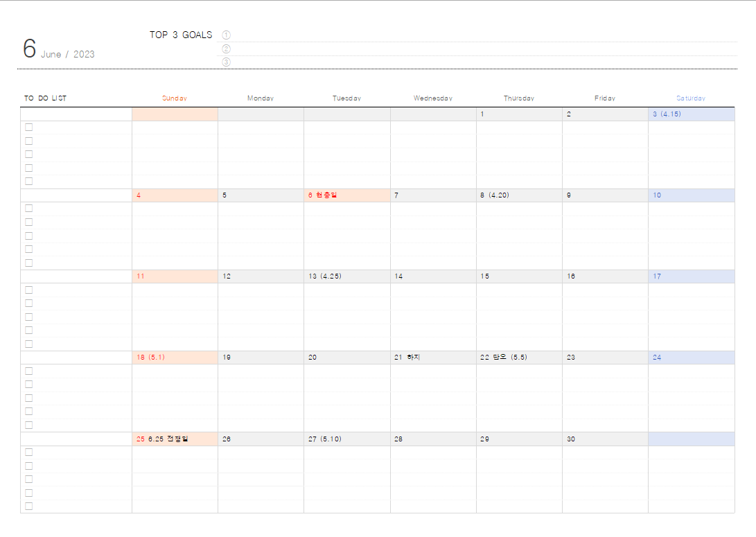756x537 pixels.
Task: Click the Monday column header
Action: pyautogui.click(x=261, y=98)
